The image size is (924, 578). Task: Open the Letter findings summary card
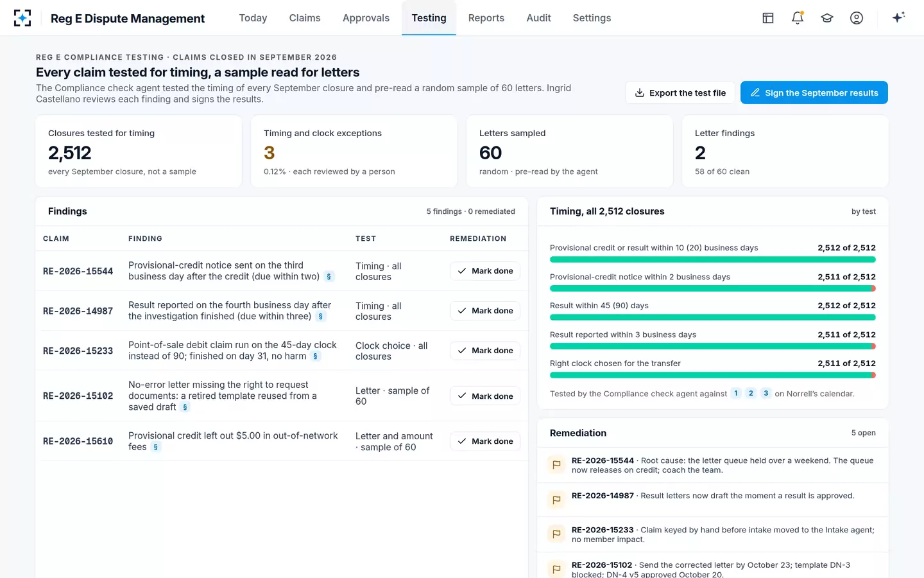pos(785,152)
